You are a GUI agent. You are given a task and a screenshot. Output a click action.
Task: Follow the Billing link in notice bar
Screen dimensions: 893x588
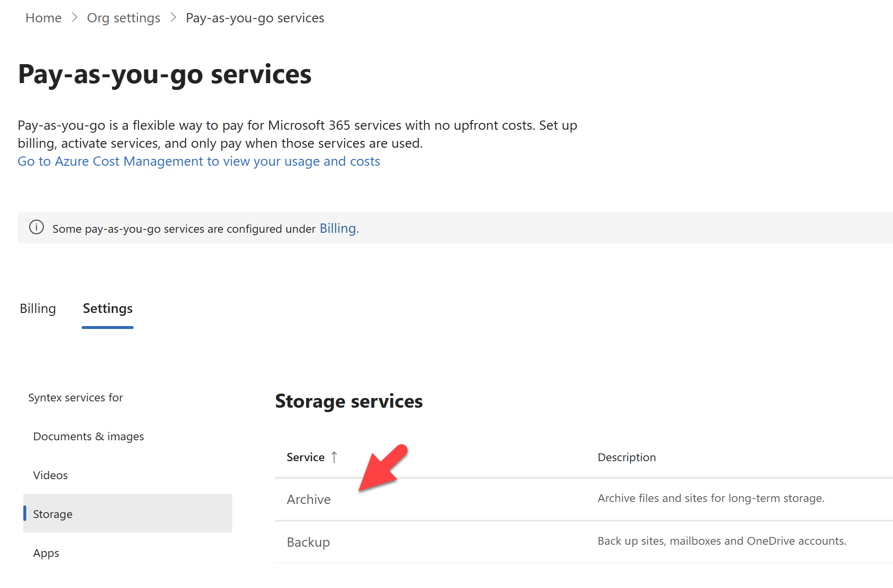(x=338, y=228)
